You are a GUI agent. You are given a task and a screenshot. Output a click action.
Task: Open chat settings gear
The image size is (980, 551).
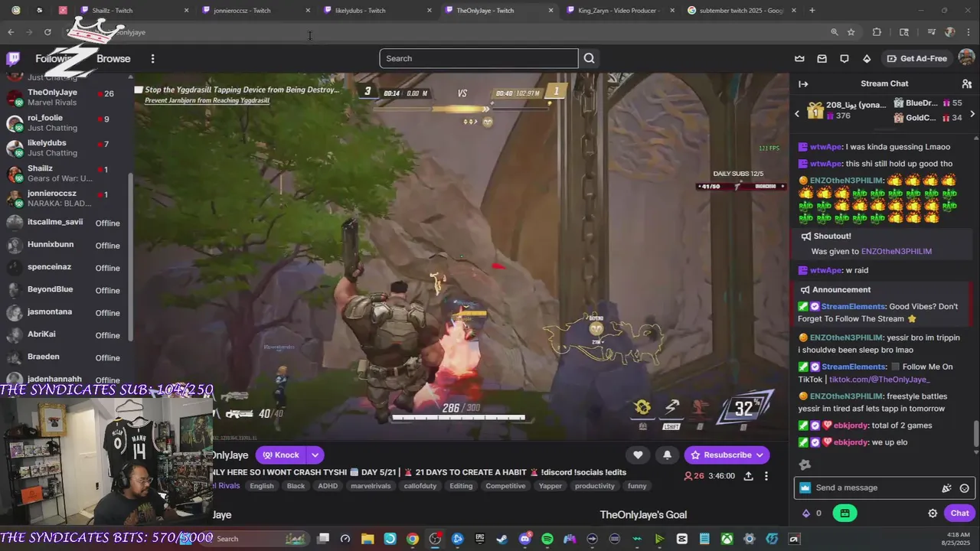click(933, 514)
